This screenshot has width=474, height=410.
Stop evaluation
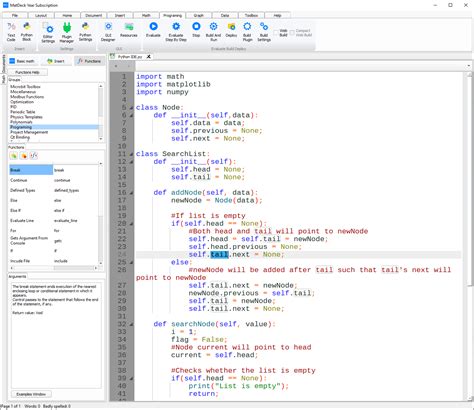196,30
